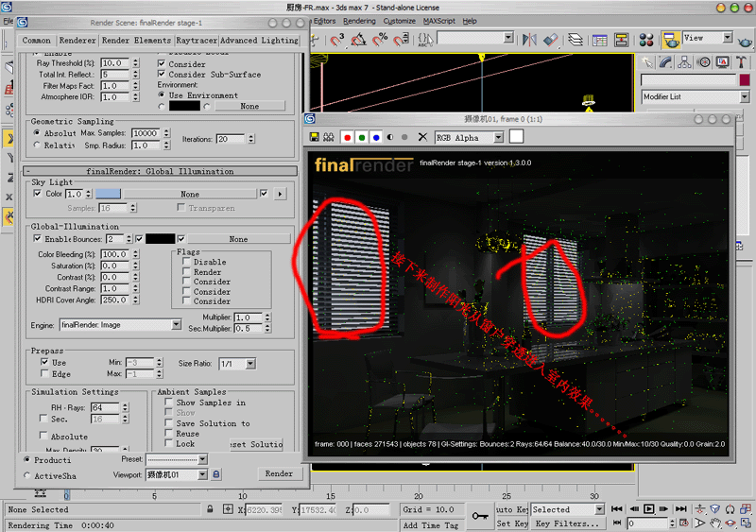The height and width of the screenshot is (532, 756).
Task: Open the RGB Alpha channel dropdown
Action: pyautogui.click(x=468, y=138)
